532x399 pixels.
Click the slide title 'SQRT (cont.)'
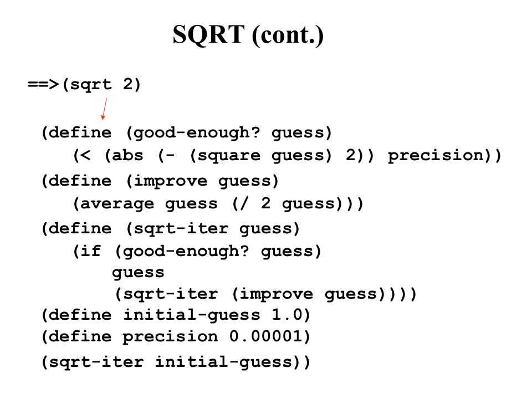coord(248,35)
